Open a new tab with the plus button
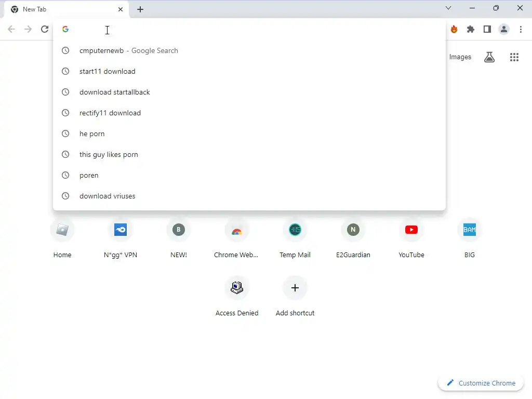The image size is (532, 399). click(140, 9)
